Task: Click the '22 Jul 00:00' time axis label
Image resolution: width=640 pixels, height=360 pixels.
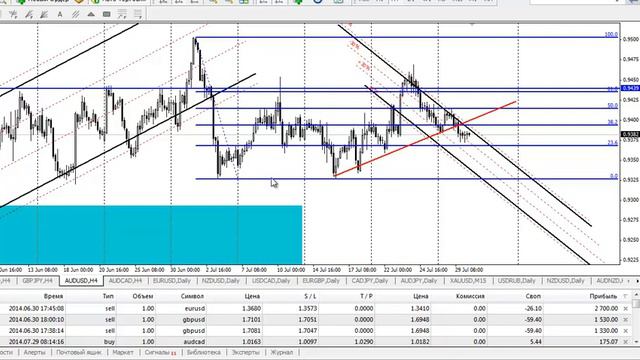Action: point(398,270)
